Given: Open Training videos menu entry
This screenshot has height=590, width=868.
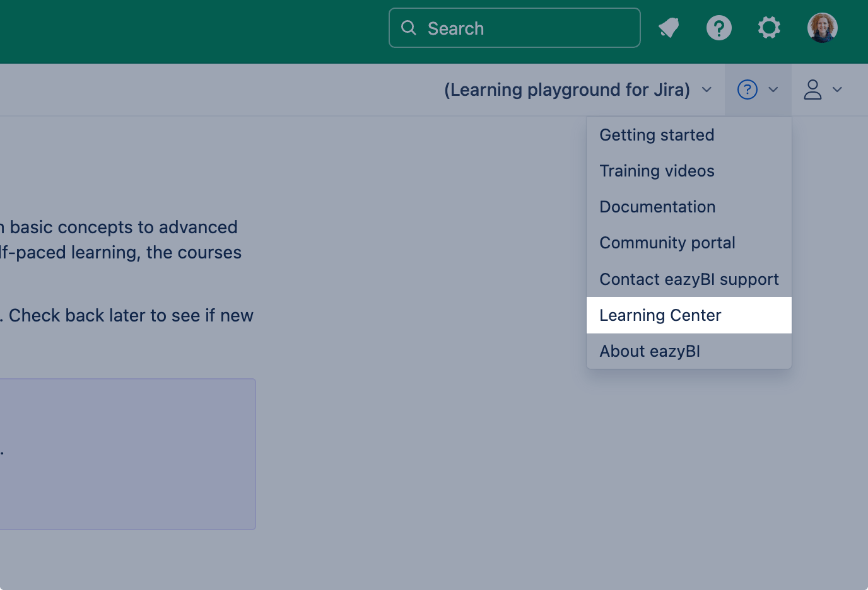Looking at the screenshot, I should click(x=657, y=171).
